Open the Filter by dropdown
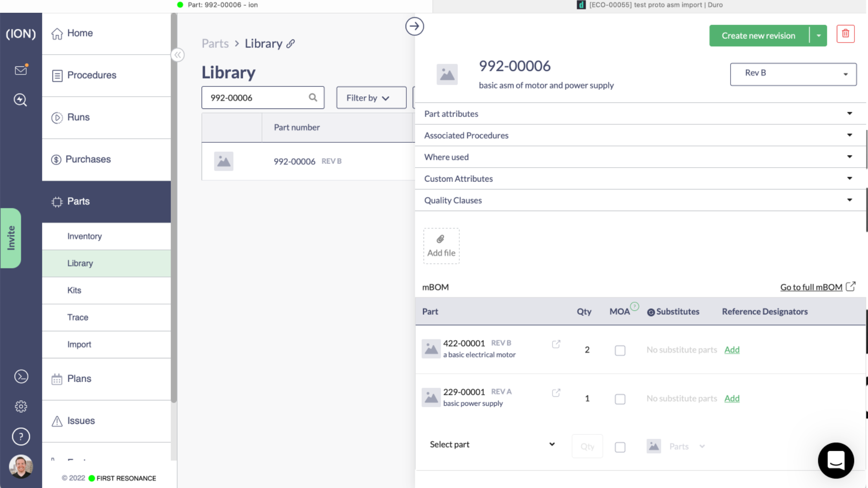This screenshot has width=868, height=488. pyautogui.click(x=371, y=98)
